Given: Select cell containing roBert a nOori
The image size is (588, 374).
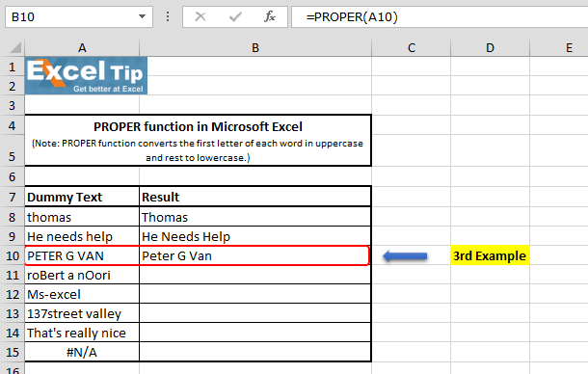Looking at the screenshot, I should (x=82, y=275).
